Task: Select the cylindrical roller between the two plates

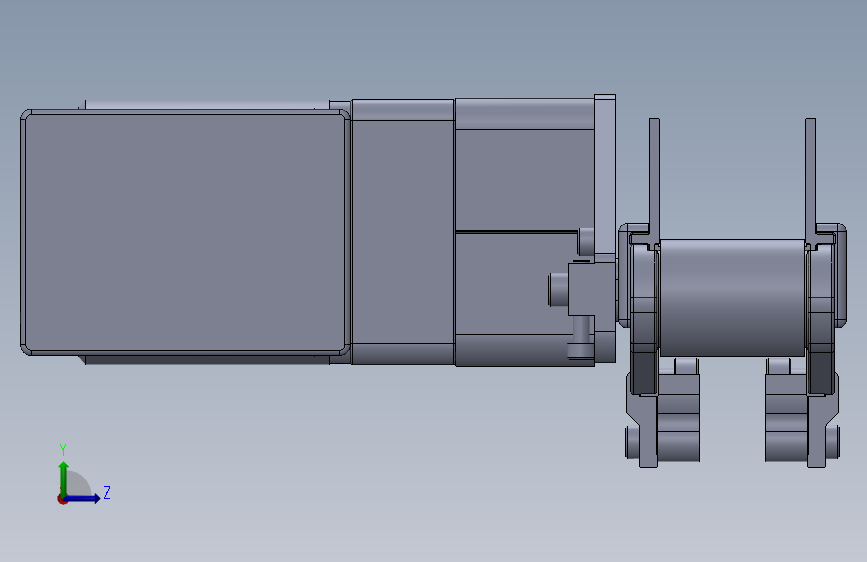Action: [732, 298]
